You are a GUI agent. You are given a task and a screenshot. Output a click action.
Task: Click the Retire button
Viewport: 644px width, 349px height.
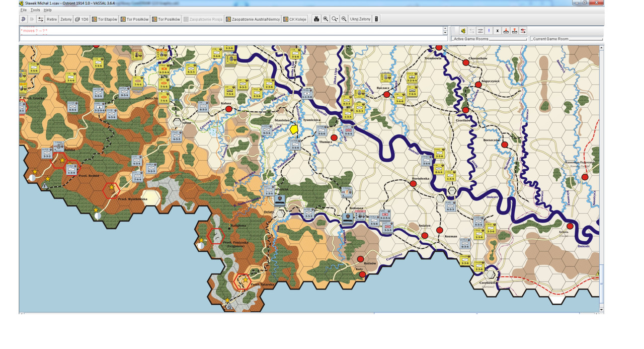[52, 19]
